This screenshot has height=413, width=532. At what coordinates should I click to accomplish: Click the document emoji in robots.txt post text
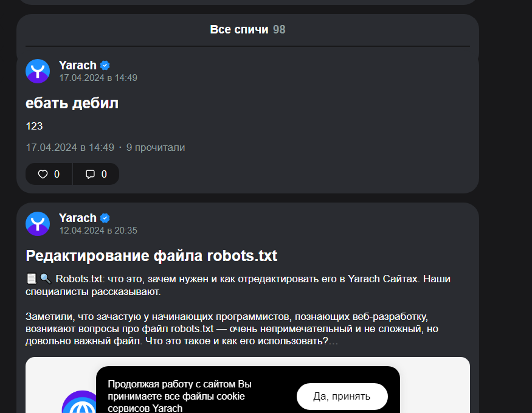(32, 279)
